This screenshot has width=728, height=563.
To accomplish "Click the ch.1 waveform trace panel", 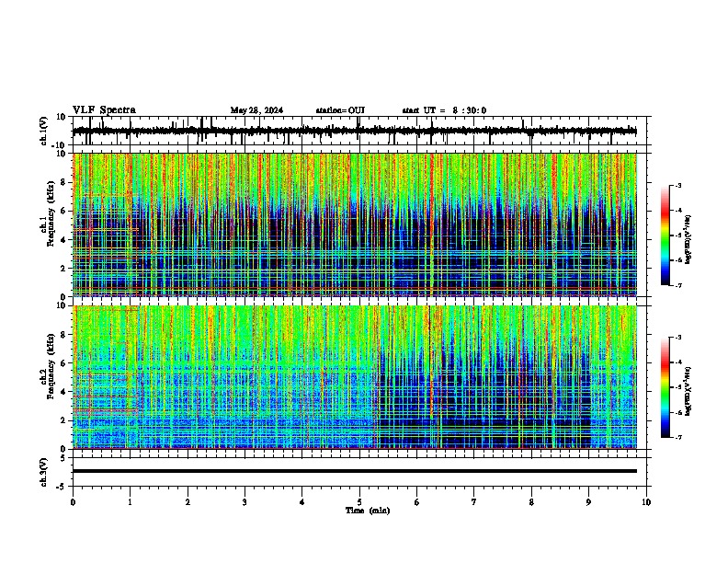I will click(x=361, y=131).
